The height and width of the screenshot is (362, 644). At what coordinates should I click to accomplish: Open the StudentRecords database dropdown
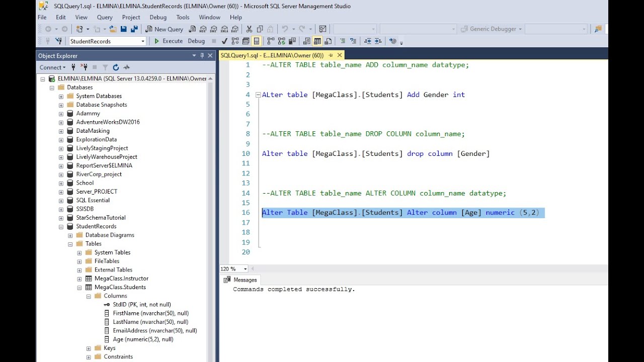coord(142,41)
